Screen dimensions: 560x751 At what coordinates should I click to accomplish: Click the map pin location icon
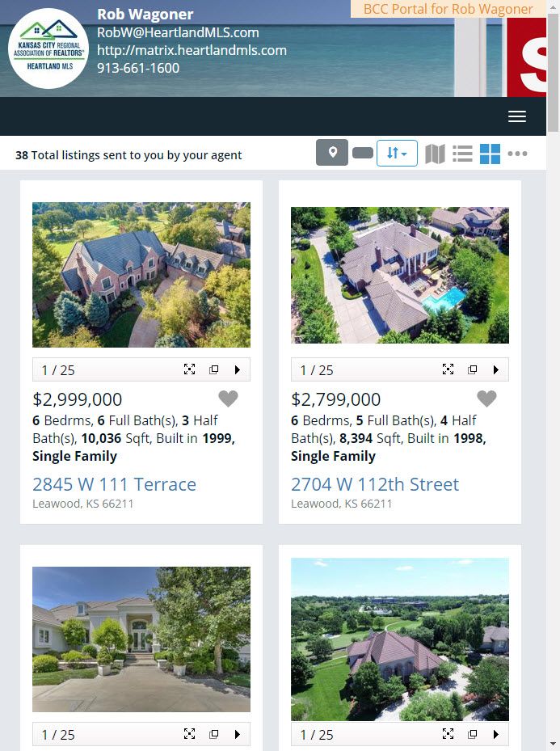332,153
